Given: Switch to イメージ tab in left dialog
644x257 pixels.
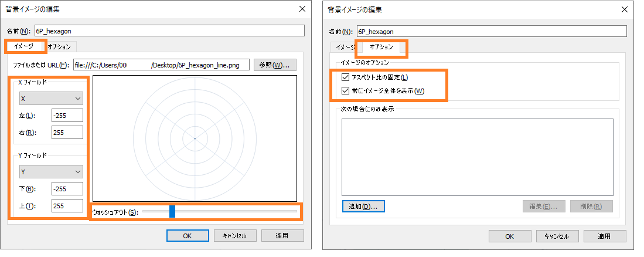Looking at the screenshot, I should (x=24, y=46).
